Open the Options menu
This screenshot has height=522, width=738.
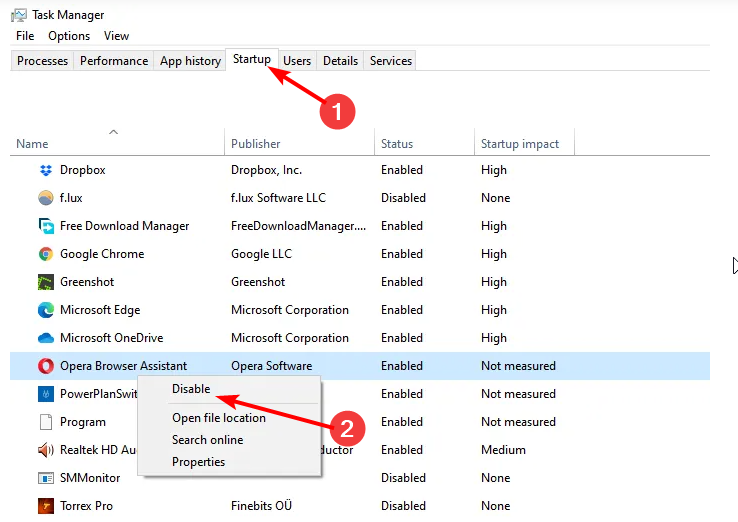tap(69, 36)
